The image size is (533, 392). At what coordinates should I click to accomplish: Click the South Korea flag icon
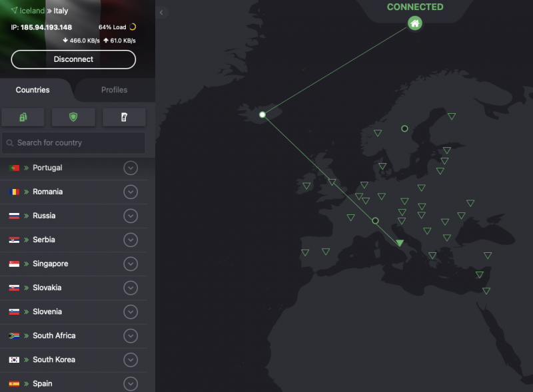(15, 359)
